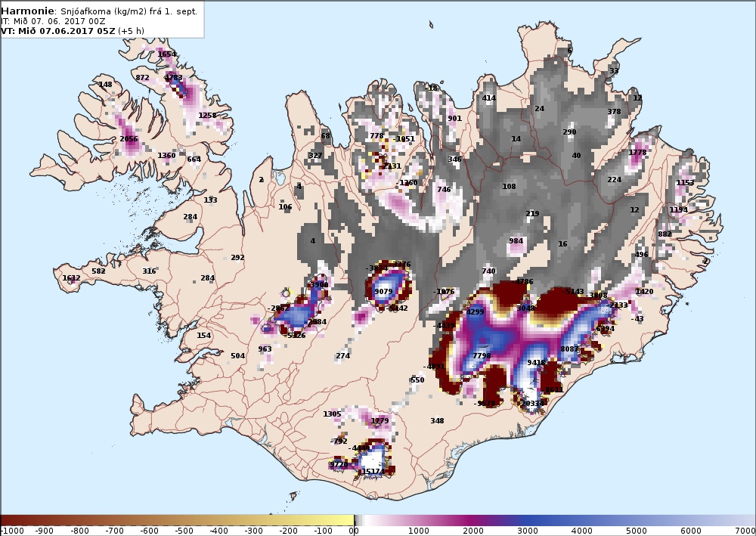Click the initial time line 'IT: Mið 07. 06. 2017 00Z'
Viewport: 756px width, 536px height.
click(x=54, y=21)
